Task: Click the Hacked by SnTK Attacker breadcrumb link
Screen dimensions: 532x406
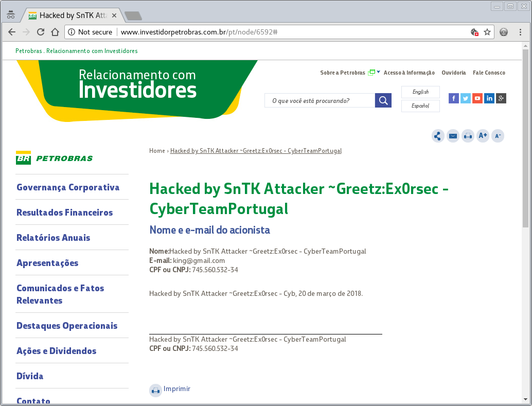Action: click(x=256, y=151)
